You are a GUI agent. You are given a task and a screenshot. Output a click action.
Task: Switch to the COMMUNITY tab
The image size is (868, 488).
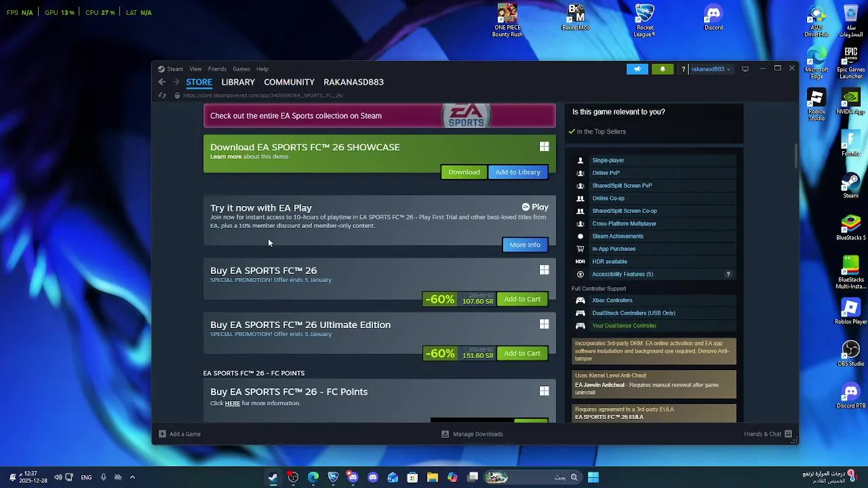[289, 82]
